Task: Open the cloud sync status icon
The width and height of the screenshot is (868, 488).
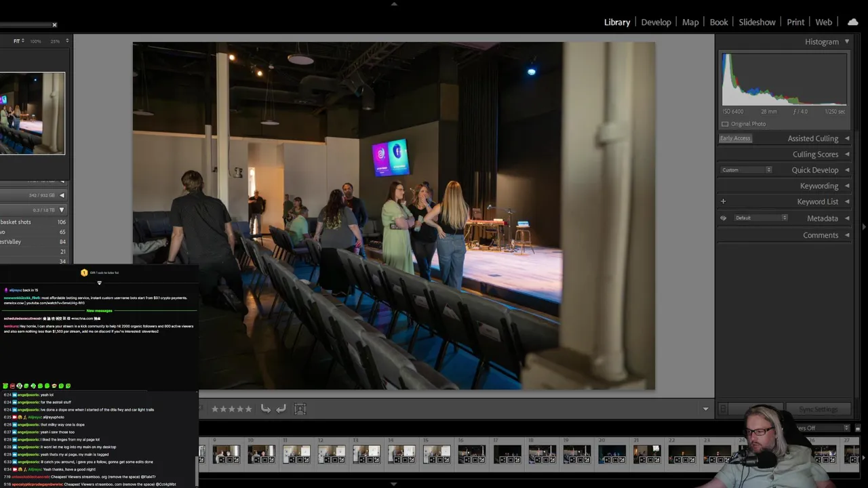Action: coord(853,22)
